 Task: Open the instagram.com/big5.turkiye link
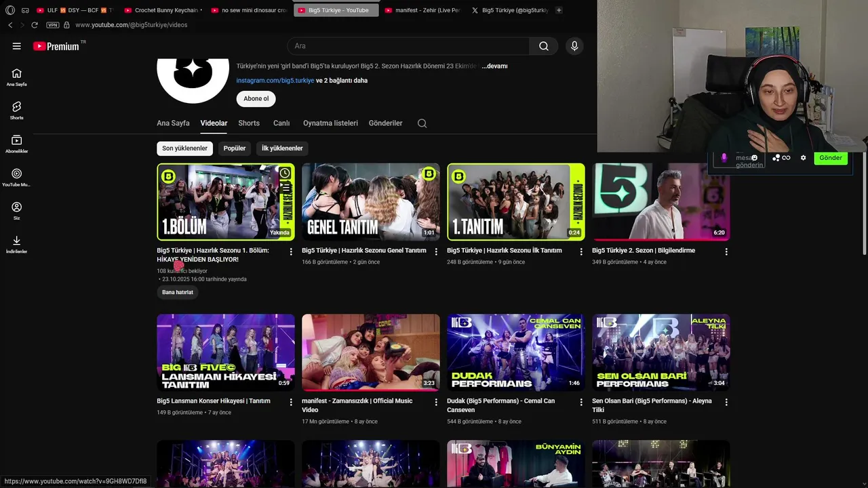275,81
